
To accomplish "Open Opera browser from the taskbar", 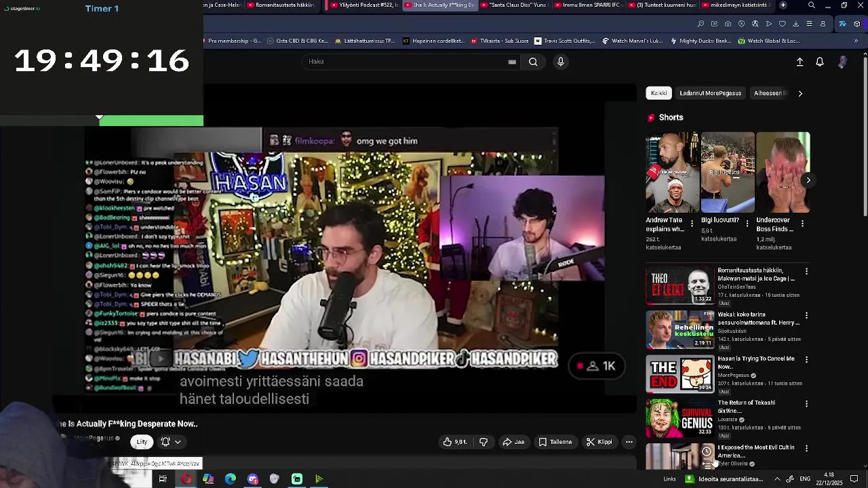I will coord(186,479).
